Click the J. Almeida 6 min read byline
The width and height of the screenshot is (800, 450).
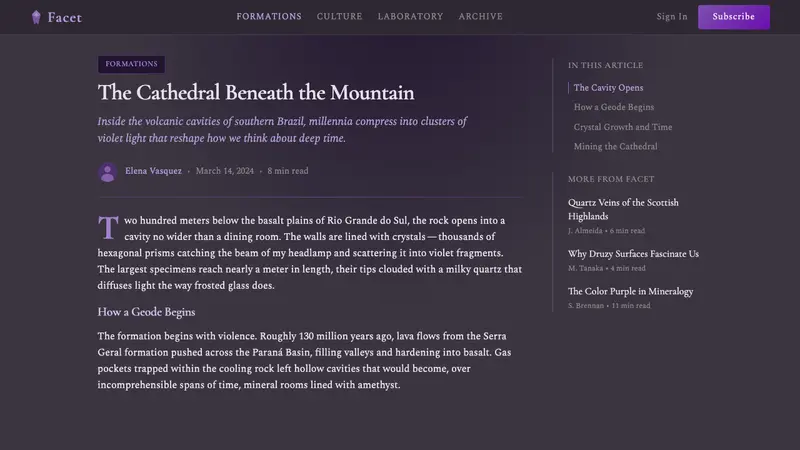(x=606, y=231)
